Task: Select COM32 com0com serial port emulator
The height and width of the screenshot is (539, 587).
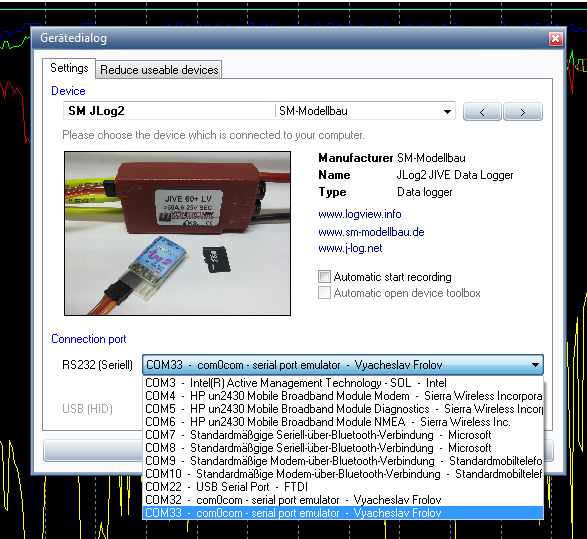Action: 343,500
